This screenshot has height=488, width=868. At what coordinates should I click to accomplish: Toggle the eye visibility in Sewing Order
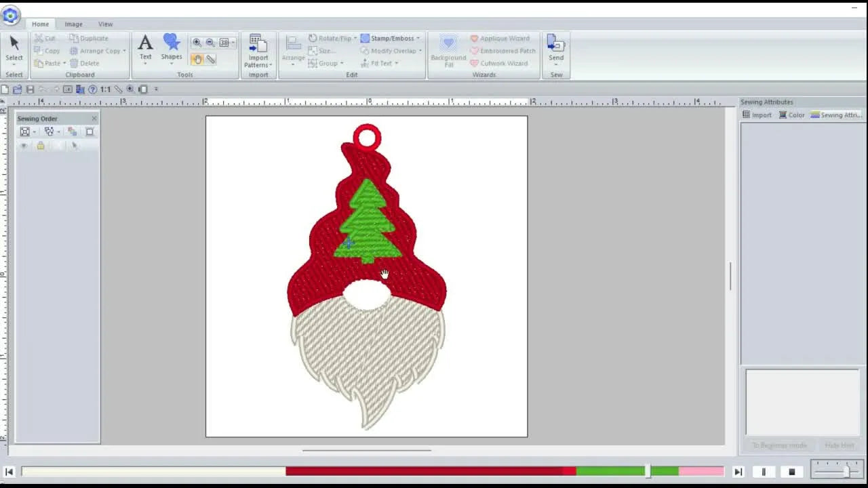[24, 146]
